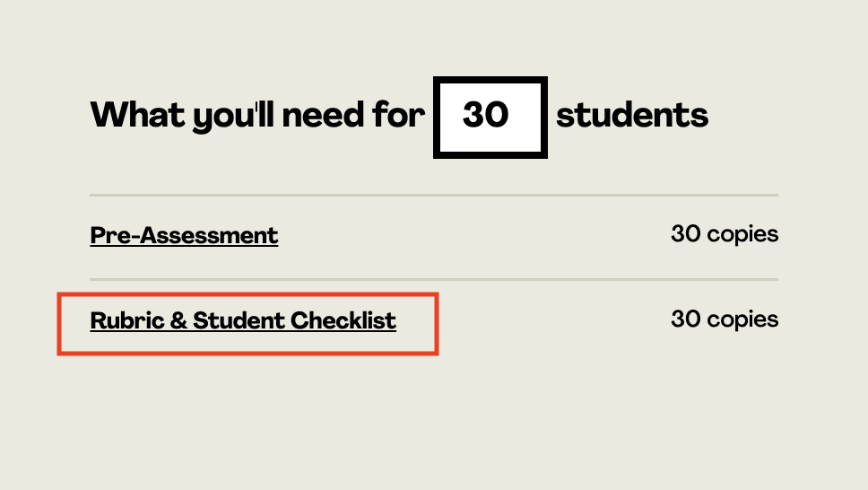The height and width of the screenshot is (490, 868).
Task: Click the word "Student" in the checklist link
Action: click(239, 321)
